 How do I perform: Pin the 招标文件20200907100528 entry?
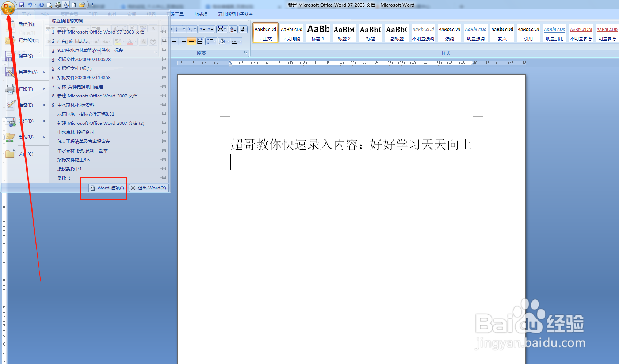tap(164, 59)
